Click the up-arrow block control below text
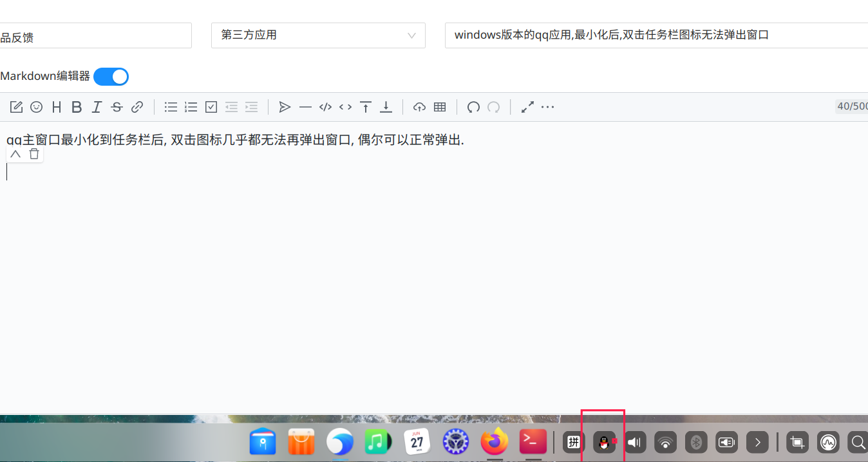The height and width of the screenshot is (462, 868). [x=15, y=154]
